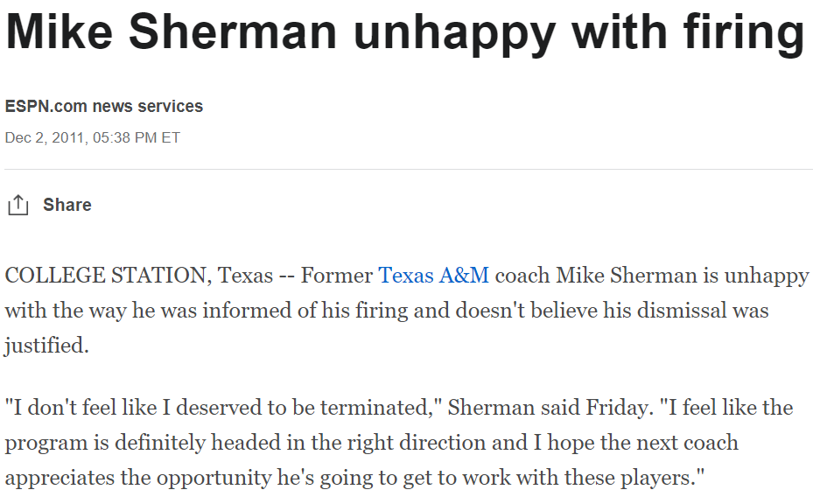
Task: Click the phrase "the next coach"
Action: click(x=677, y=443)
